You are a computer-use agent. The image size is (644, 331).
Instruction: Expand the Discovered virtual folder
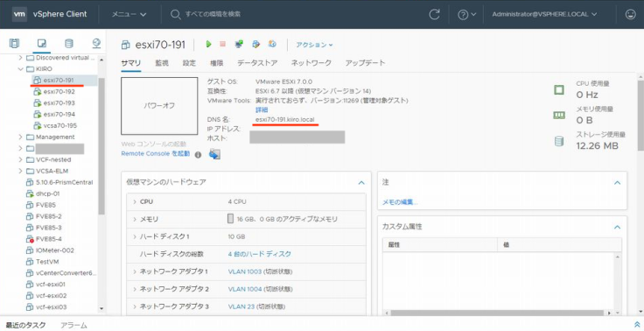point(20,58)
